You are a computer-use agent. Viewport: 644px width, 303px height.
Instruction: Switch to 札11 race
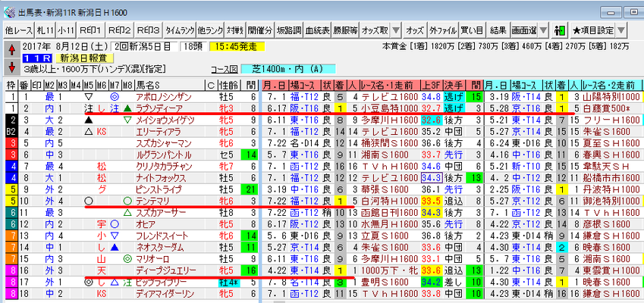[44, 31]
